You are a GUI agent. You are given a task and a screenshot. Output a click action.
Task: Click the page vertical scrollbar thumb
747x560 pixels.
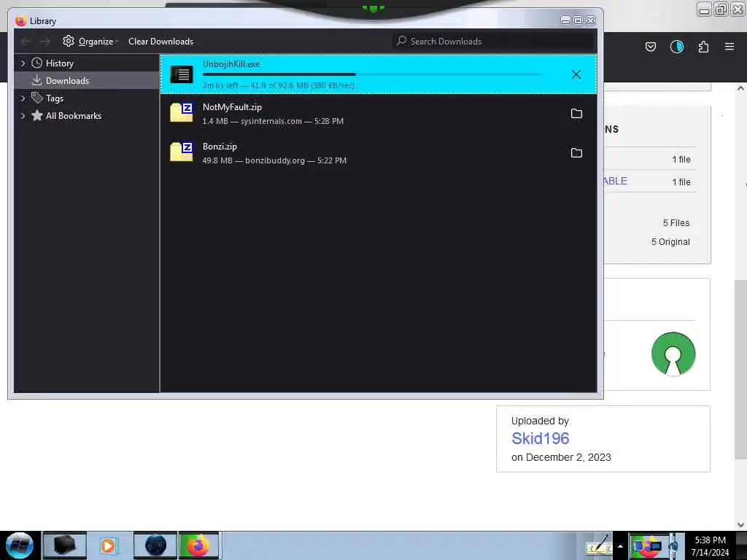pyautogui.click(x=740, y=370)
